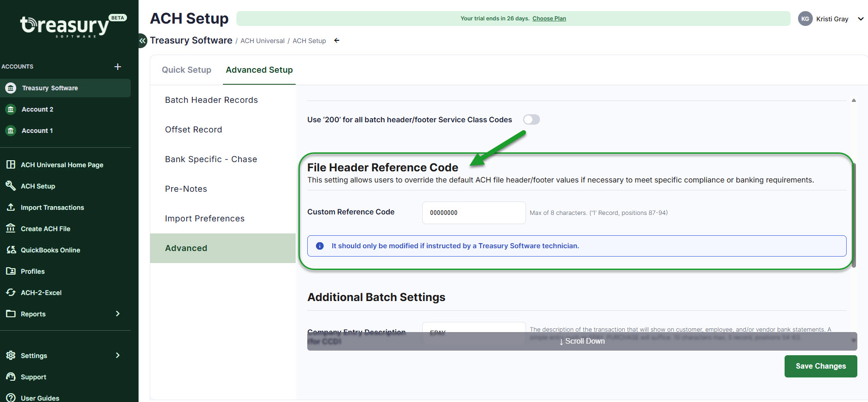Click Treasury Software account bank icon
This screenshot has height=402, width=868.
pyautogui.click(x=11, y=88)
